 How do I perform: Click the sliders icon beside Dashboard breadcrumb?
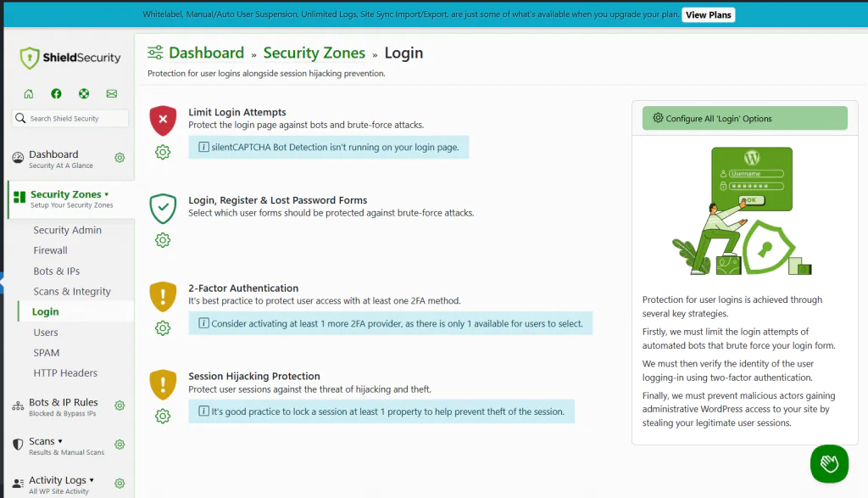[x=155, y=53]
